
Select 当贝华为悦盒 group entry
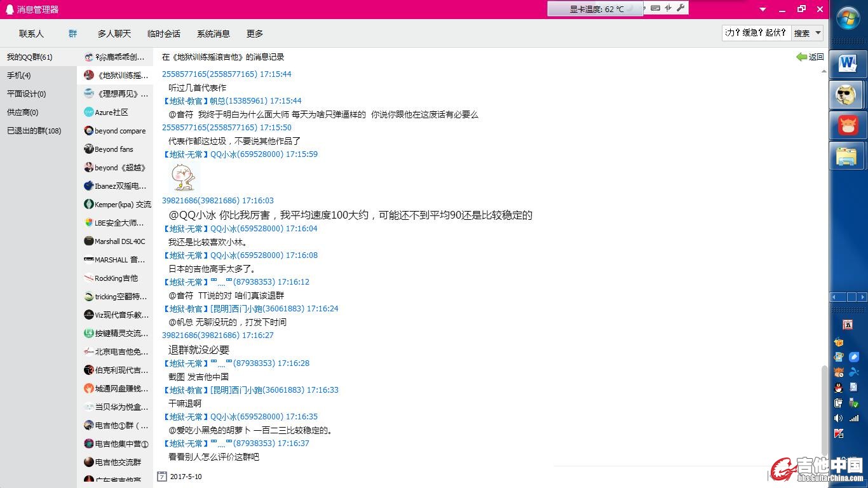(x=115, y=407)
